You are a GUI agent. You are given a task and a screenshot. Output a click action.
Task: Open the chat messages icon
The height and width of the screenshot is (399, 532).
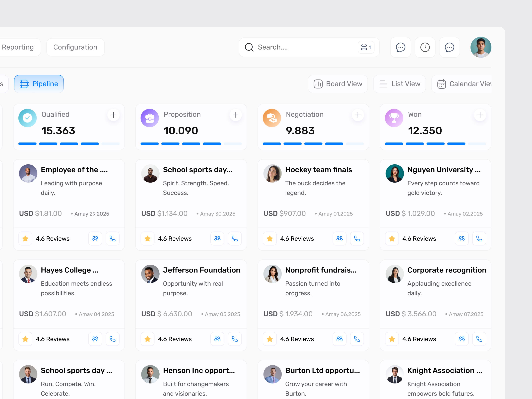click(x=400, y=47)
